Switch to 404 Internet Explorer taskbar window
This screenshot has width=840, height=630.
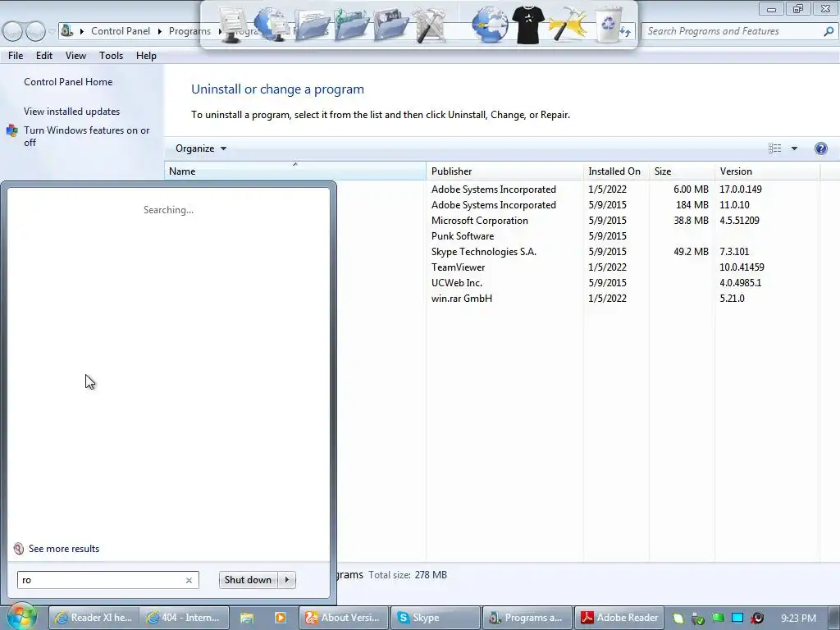[185, 618]
